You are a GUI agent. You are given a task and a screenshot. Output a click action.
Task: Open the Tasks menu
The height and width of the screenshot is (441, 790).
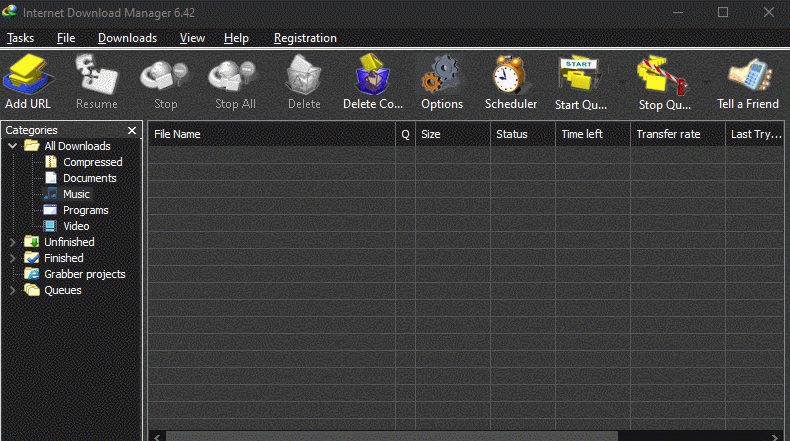point(20,38)
